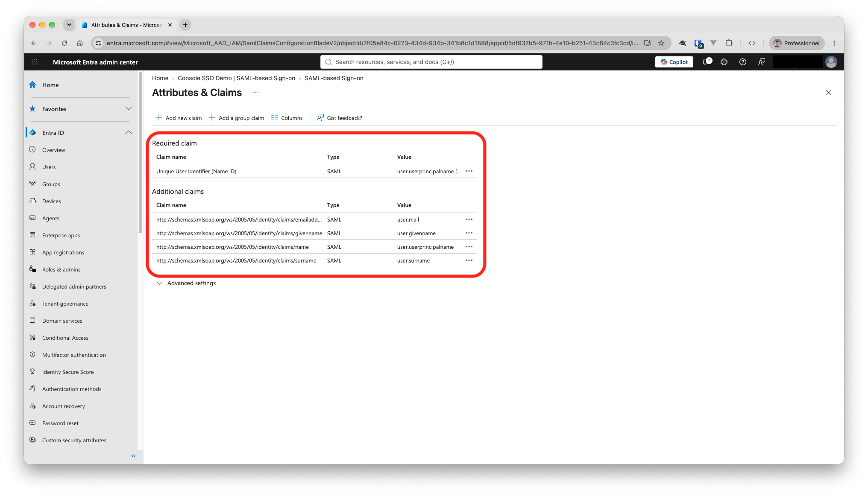Open Password reset
This screenshot has height=496, width=868.
(60, 423)
